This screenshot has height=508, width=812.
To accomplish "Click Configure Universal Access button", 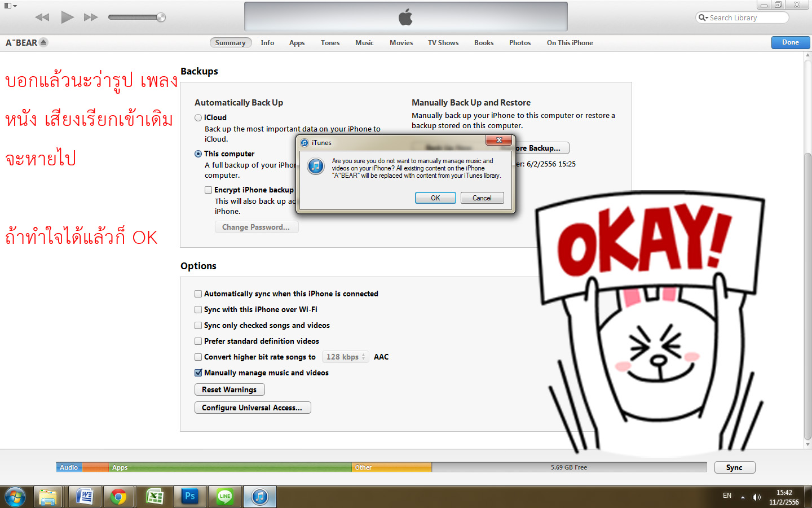I will click(253, 408).
